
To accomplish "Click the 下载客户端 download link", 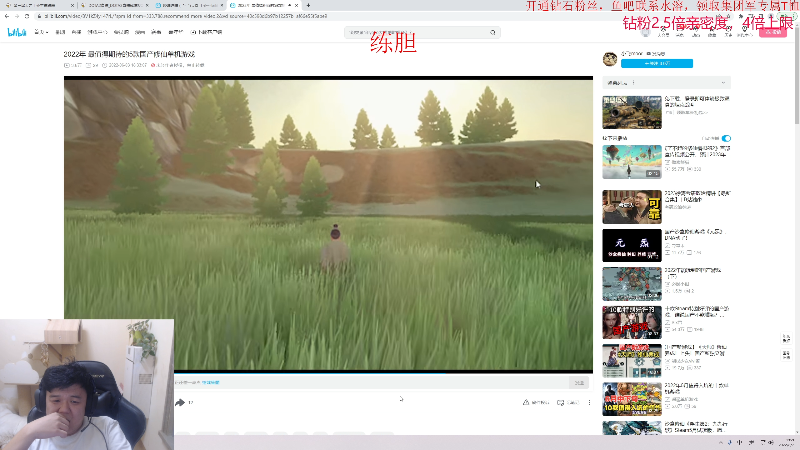I will [x=207, y=32].
